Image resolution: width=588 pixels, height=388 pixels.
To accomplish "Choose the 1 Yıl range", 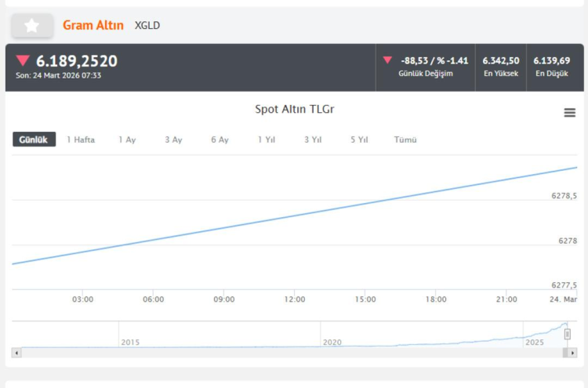I will (x=267, y=140).
